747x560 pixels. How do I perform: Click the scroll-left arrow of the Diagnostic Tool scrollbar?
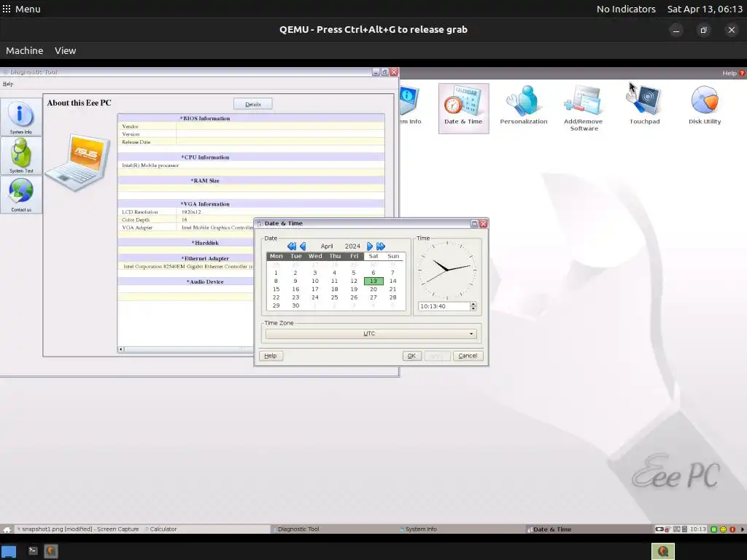[x=121, y=349]
